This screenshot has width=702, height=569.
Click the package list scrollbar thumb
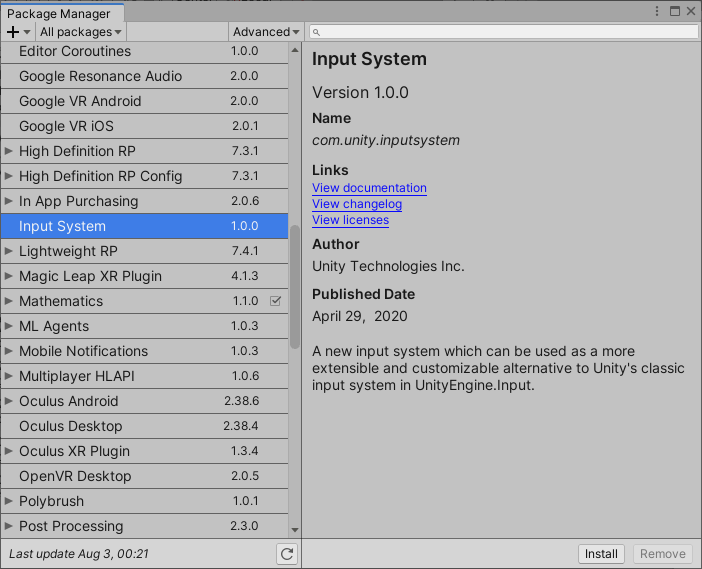coord(295,287)
